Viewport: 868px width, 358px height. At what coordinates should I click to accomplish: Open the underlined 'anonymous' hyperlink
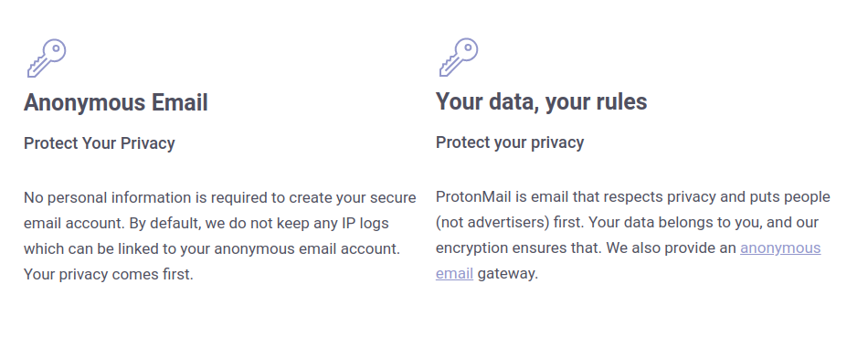[780, 247]
